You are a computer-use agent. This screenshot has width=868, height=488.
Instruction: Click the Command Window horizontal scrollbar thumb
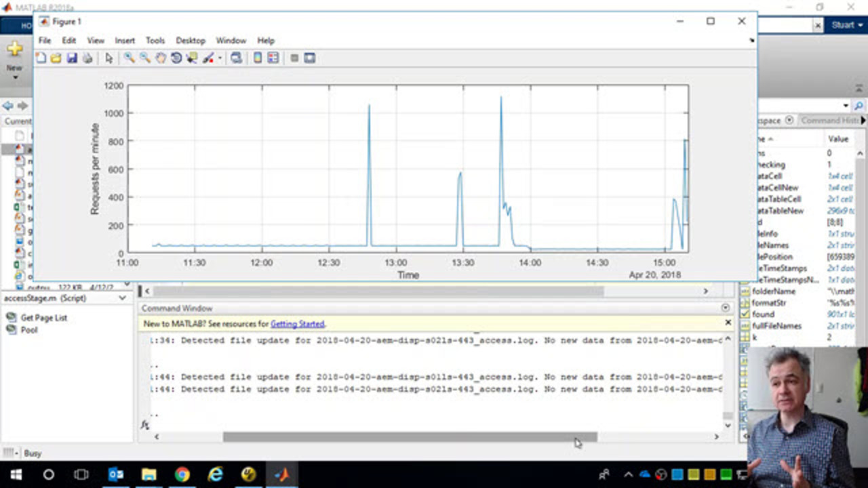tap(410, 437)
